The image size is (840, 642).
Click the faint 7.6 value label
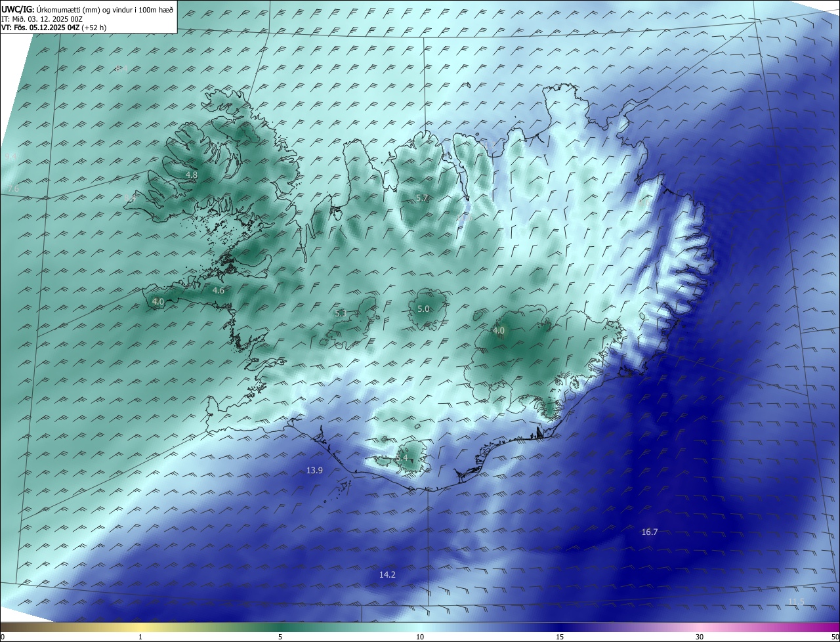[13, 189]
